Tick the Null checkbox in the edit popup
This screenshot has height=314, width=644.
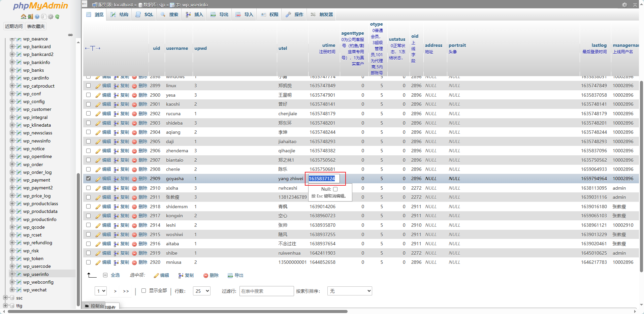(x=335, y=189)
